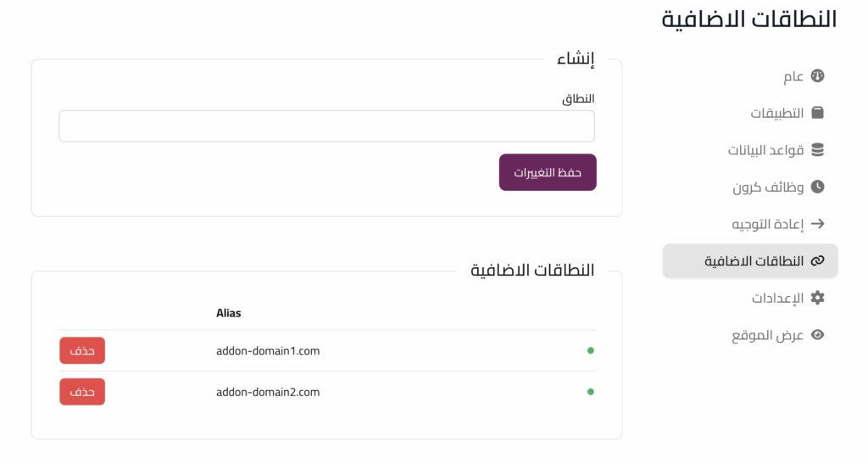868x464 pixels.
Task: Click the green status dot for addon-domain1.com
Action: click(x=590, y=350)
